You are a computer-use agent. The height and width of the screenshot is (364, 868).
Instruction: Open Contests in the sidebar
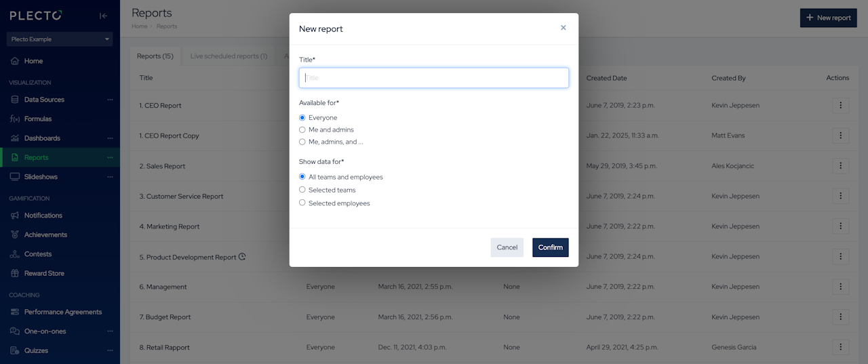click(x=38, y=254)
